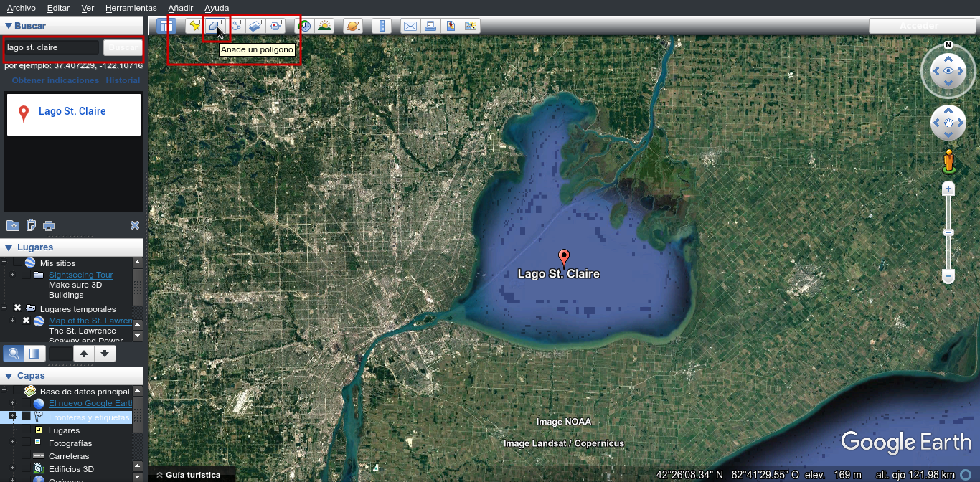Click the Lago St. Claire search result
Image resolution: width=980 pixels, height=482 pixels.
[72, 111]
